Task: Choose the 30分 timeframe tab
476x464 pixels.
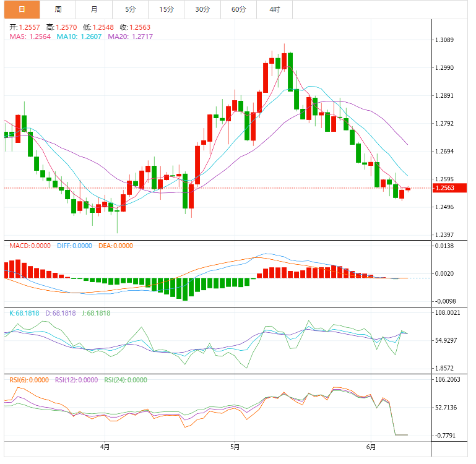Action: pos(202,9)
